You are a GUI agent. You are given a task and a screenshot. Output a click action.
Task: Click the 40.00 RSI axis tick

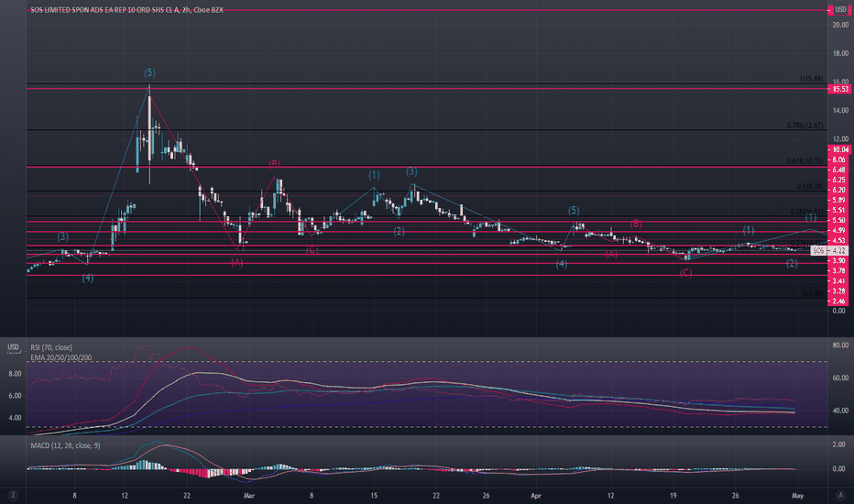click(x=840, y=411)
